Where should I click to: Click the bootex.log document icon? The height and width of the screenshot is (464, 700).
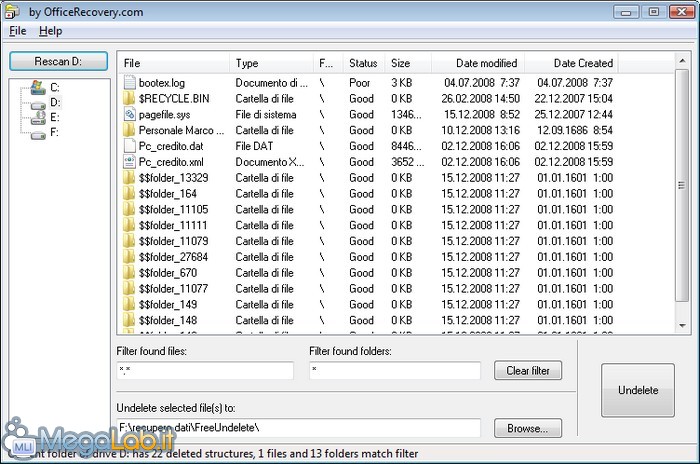point(129,83)
